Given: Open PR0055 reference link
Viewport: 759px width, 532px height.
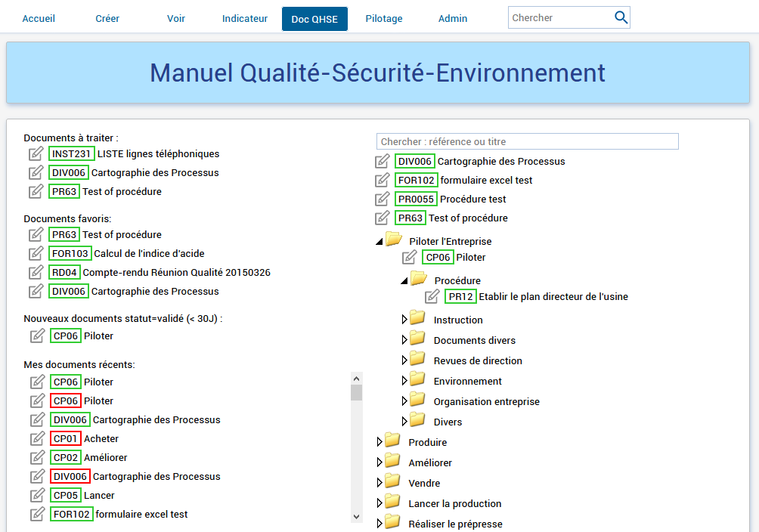Looking at the screenshot, I should coord(416,199).
